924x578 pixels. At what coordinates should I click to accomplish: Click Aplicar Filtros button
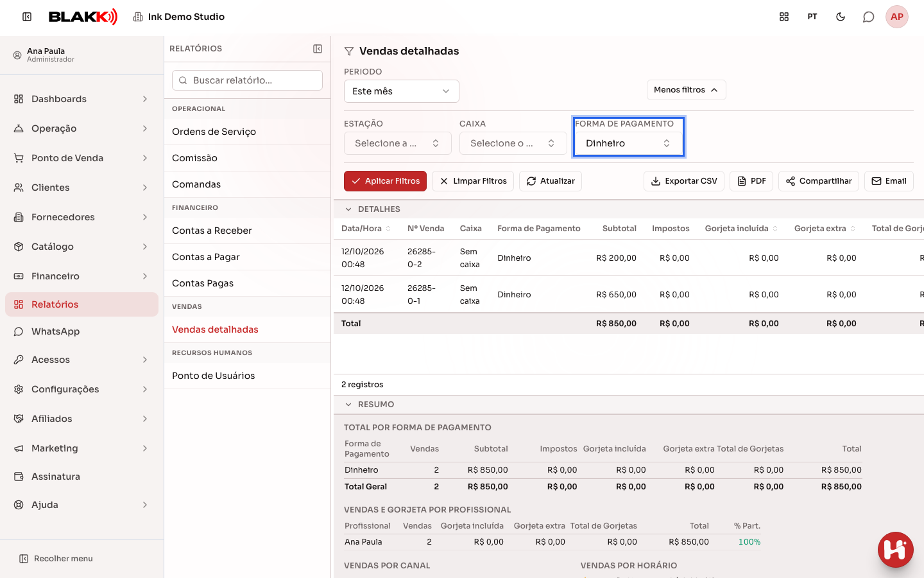coord(386,181)
